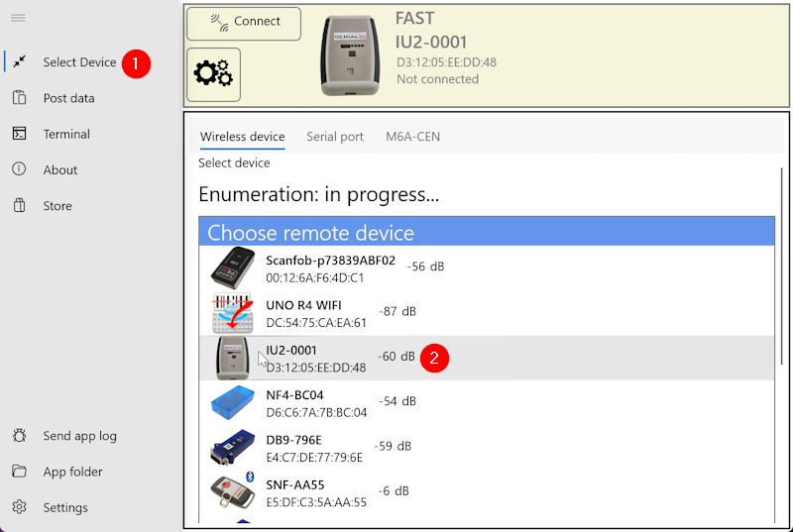Click the Enumeration: in progress status text
This screenshot has height=532, width=793.
pyautogui.click(x=318, y=194)
